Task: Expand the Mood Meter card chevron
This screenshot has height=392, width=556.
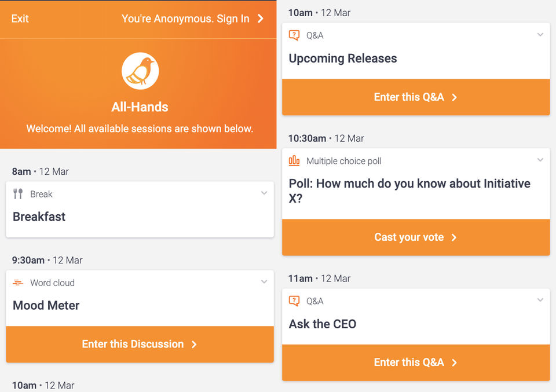Action: coord(264,282)
